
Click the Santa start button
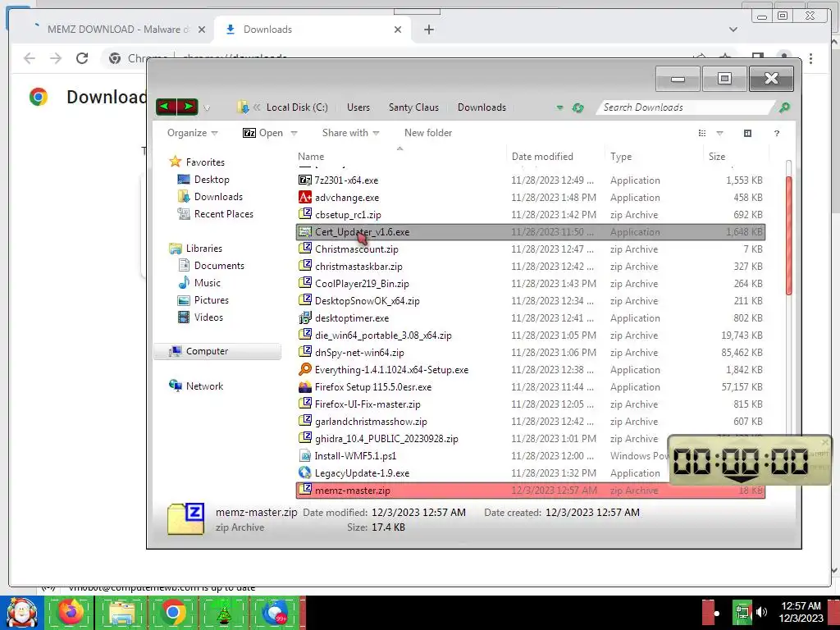pyautogui.click(x=22, y=612)
